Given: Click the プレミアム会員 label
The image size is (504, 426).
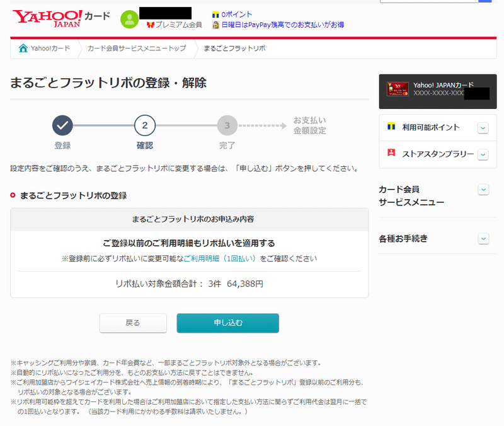Looking at the screenshot, I should click(179, 25).
